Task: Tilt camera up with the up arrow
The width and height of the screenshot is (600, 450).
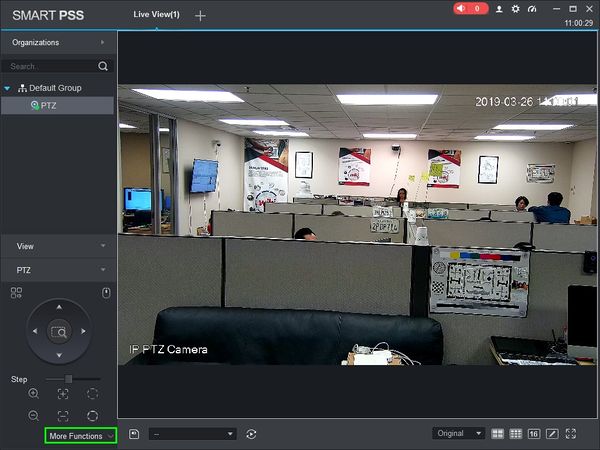Action: point(59,307)
